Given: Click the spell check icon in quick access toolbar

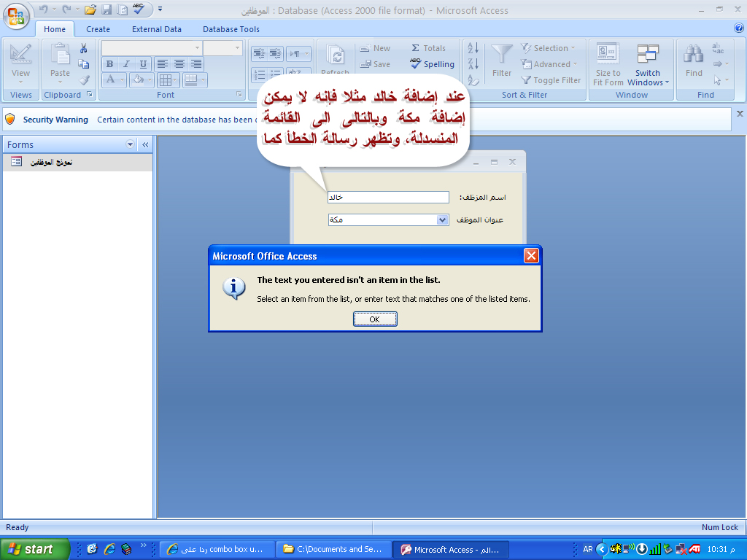Looking at the screenshot, I should tap(139, 9).
